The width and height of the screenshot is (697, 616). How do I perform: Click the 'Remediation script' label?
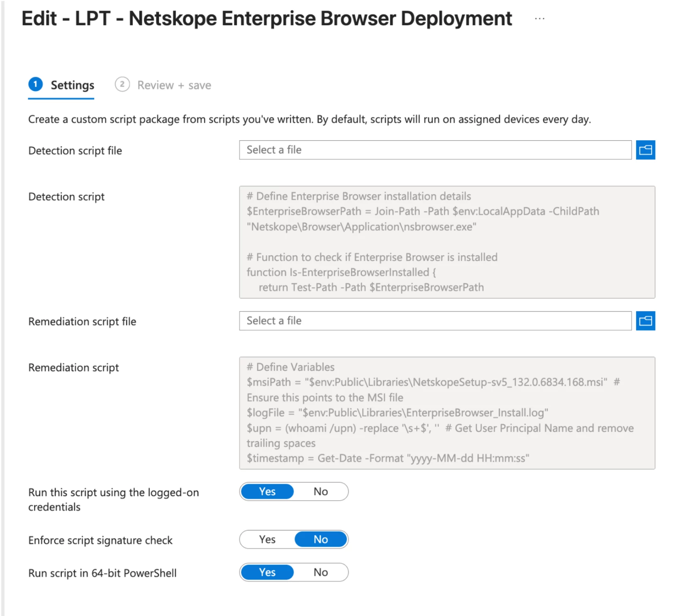(x=73, y=367)
